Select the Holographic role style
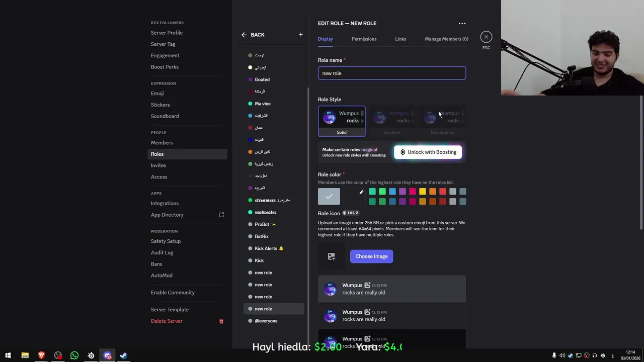Image resolution: width=644 pixels, height=362 pixels. pos(442,121)
